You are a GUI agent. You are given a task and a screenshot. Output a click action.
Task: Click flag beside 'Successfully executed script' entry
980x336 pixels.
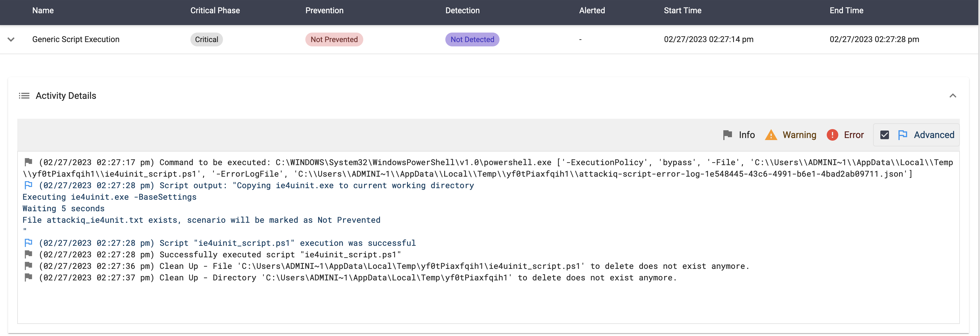tap(28, 254)
